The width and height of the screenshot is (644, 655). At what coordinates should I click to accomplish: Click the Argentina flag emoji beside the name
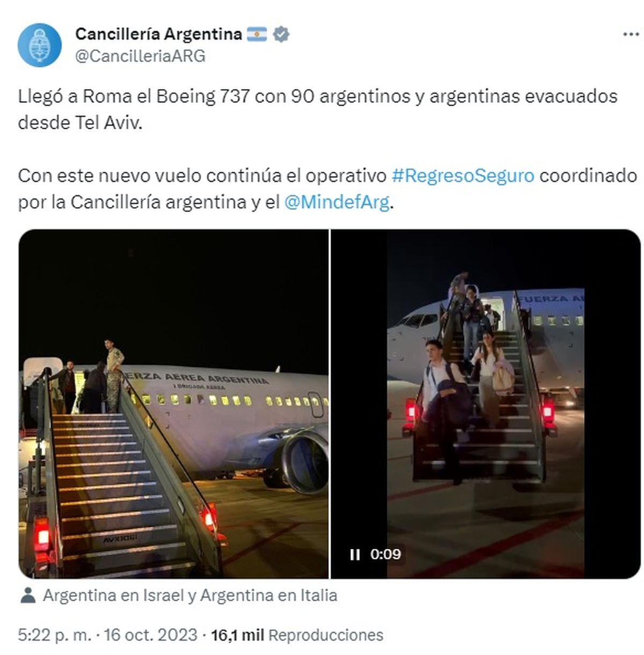257,34
